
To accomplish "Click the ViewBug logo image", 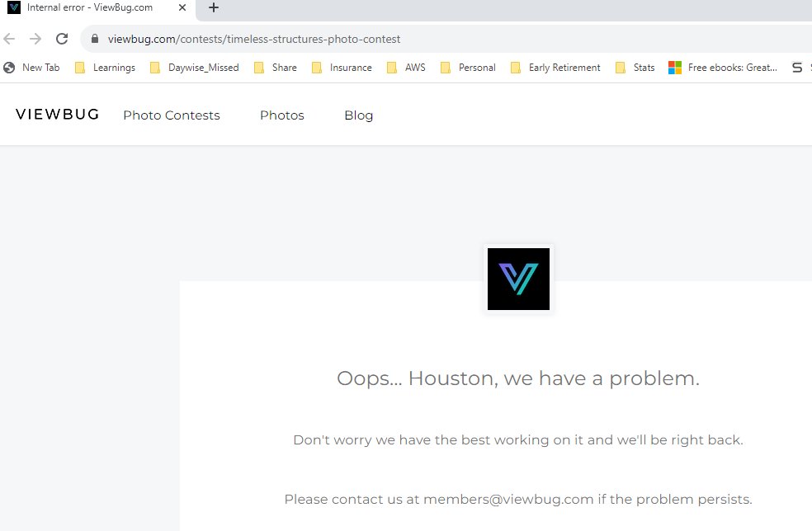I will (x=518, y=279).
